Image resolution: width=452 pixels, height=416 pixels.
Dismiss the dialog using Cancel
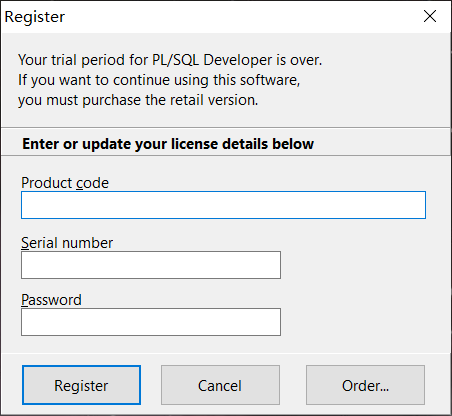[220, 385]
